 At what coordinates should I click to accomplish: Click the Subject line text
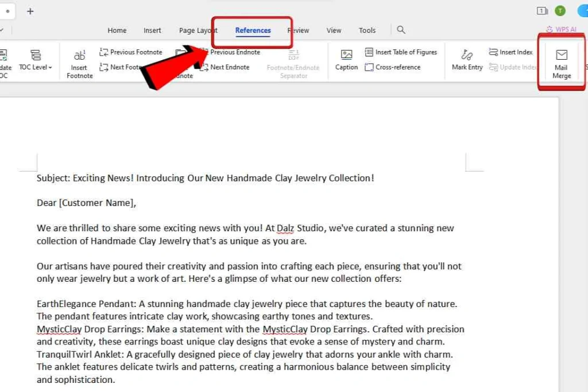(x=206, y=178)
